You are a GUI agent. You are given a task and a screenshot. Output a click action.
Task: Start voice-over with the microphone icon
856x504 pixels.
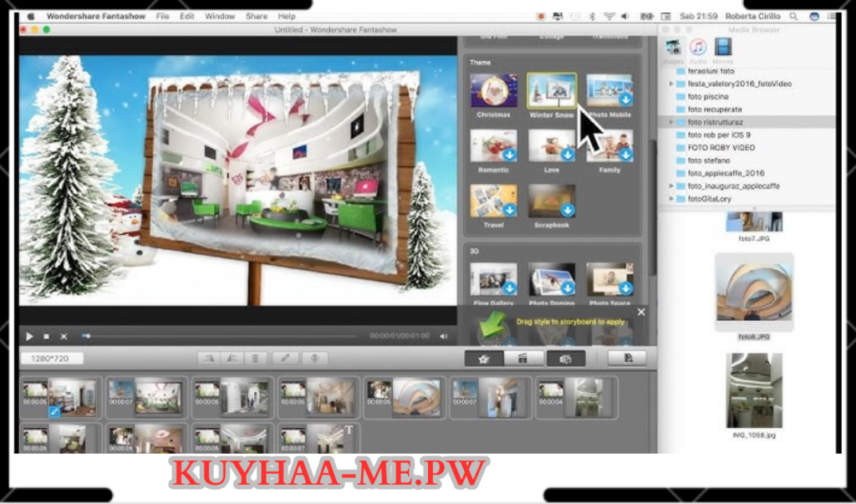click(x=314, y=359)
